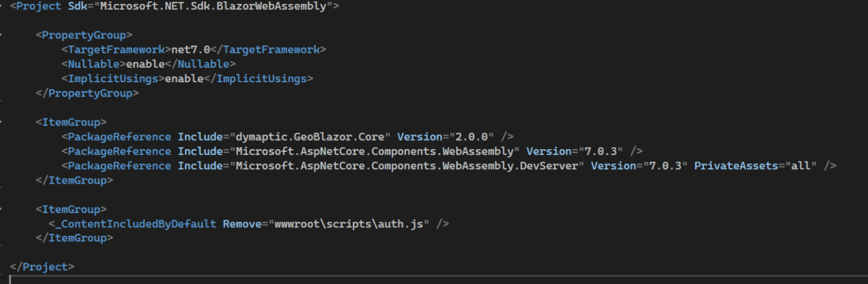Click the "Microsoft.NET.Sdk.BlazorWebAssembly" Sdk value
This screenshot has height=284, width=868.
213,6
